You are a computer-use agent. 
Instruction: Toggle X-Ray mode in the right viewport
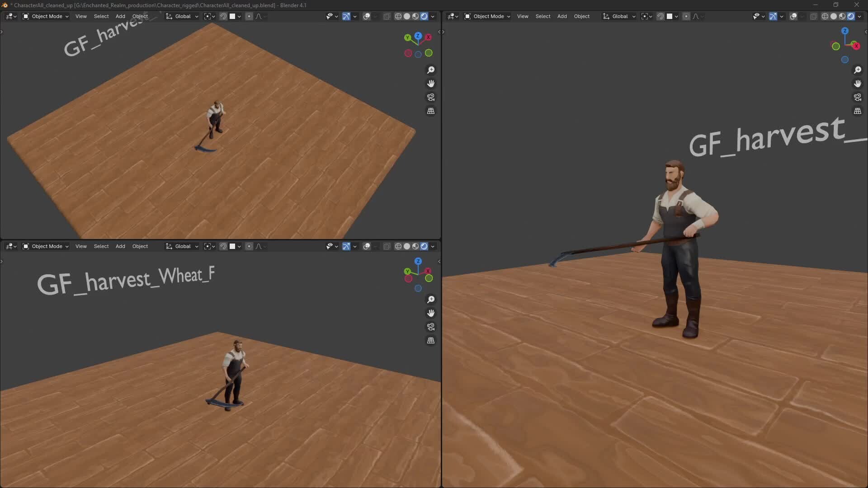click(x=814, y=16)
